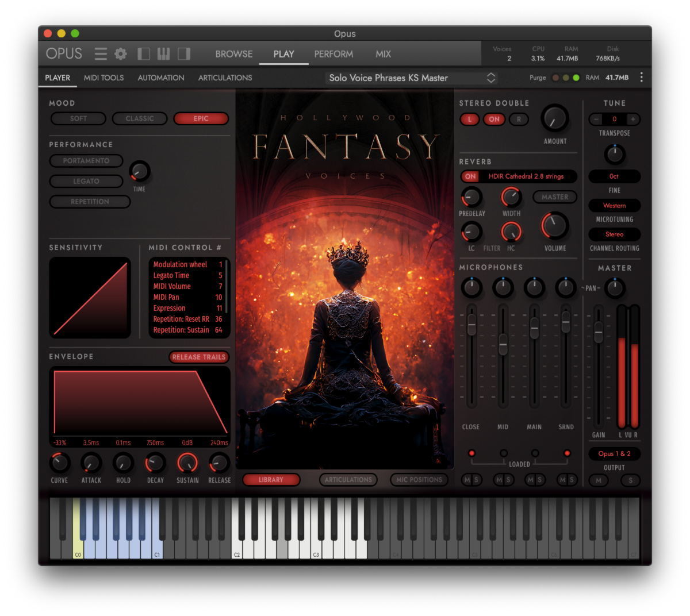The height and width of the screenshot is (616, 690).
Task: Open the Western microtuning dropdown
Action: [614, 205]
